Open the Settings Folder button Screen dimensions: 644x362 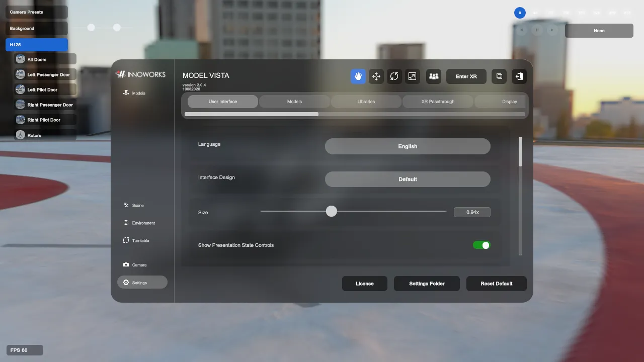coord(427,284)
